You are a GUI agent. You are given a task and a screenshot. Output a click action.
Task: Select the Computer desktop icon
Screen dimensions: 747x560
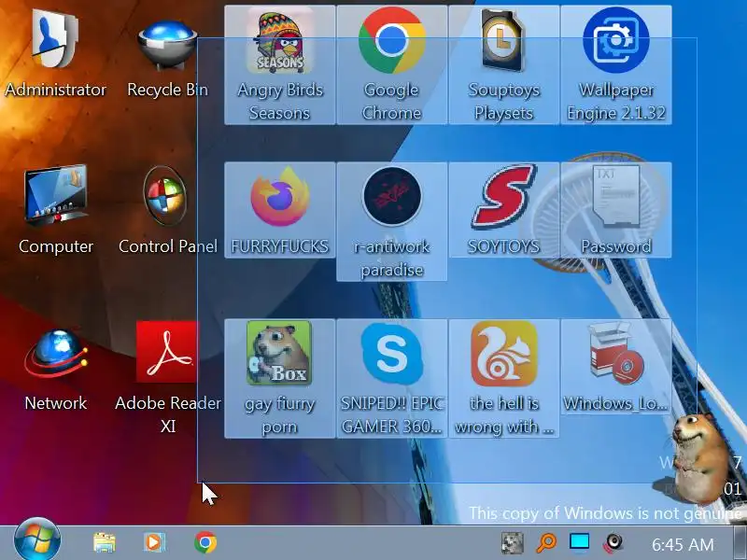click(x=56, y=209)
